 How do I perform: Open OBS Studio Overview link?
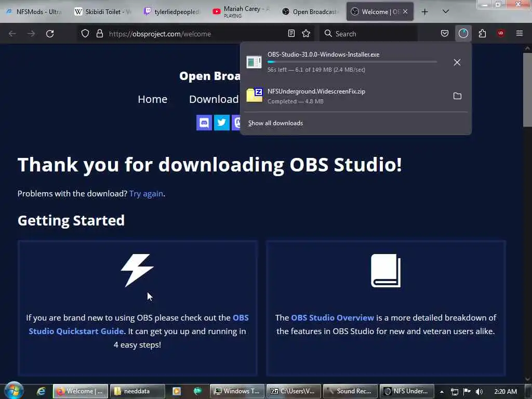[x=332, y=317]
